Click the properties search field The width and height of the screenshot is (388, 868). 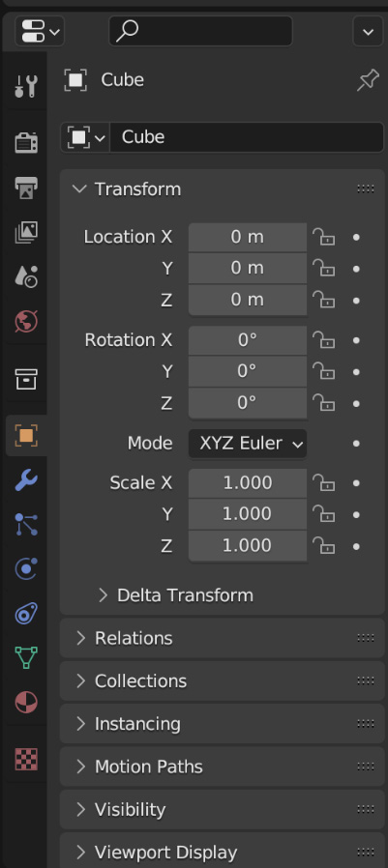pyautogui.click(x=200, y=31)
